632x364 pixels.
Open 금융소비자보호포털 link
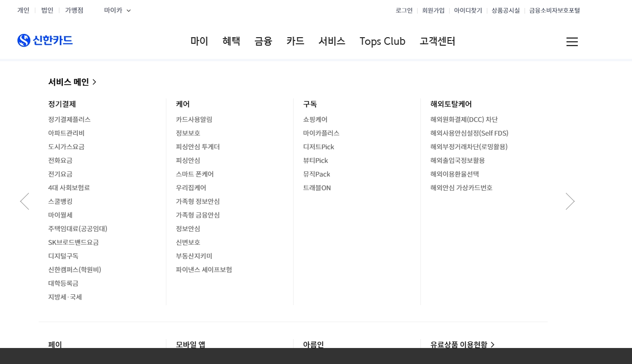[555, 10]
